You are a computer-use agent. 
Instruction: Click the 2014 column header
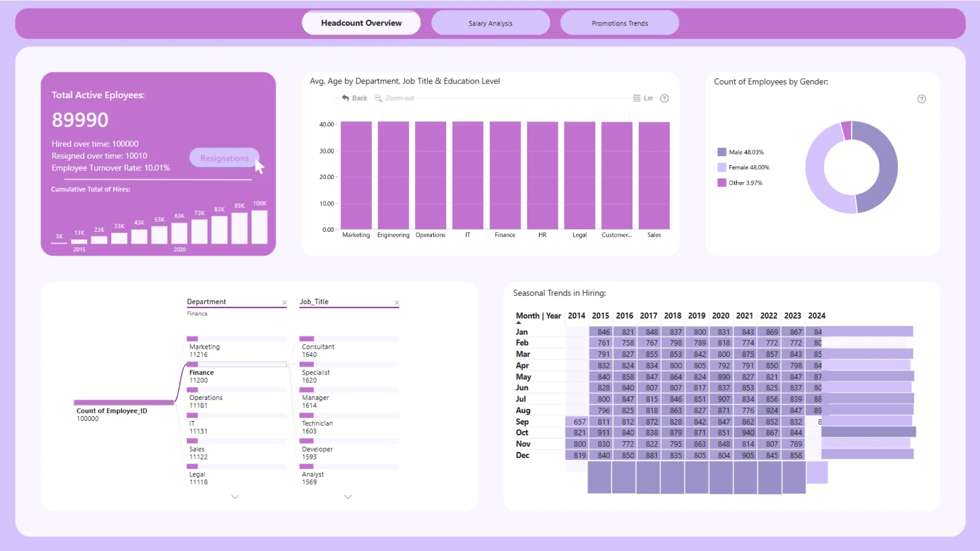point(576,316)
